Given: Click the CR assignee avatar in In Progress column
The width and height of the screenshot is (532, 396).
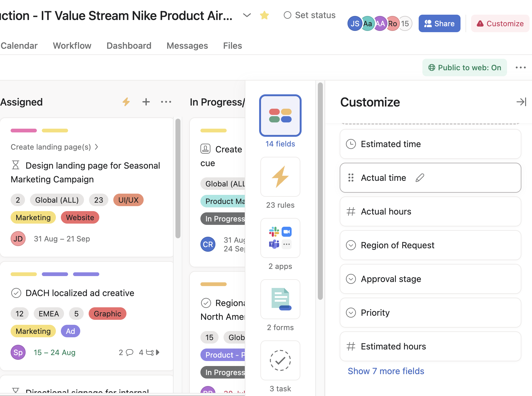Looking at the screenshot, I should (208, 244).
